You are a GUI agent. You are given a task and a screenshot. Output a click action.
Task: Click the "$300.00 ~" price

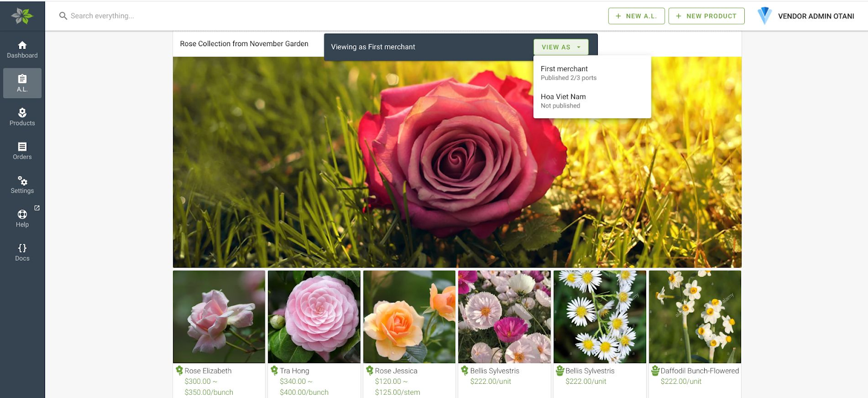(201, 382)
